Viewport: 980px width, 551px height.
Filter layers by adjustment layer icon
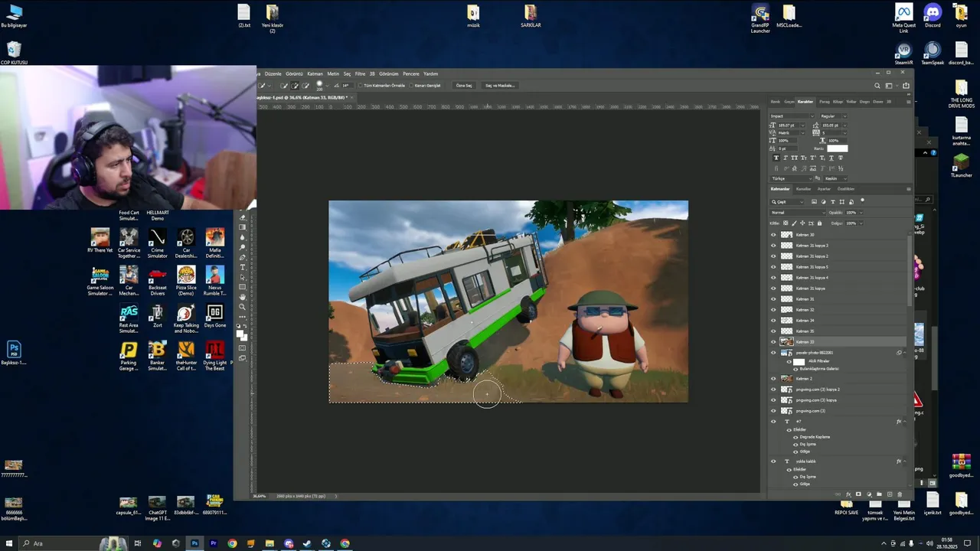point(824,202)
